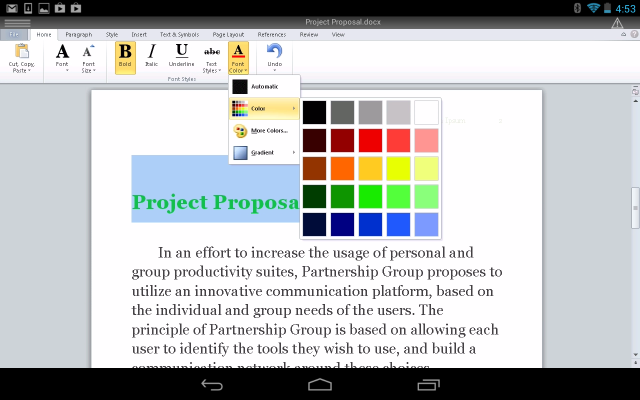Image resolution: width=640 pixels, height=400 pixels.
Task: Toggle Bold formatting
Action: point(125,58)
